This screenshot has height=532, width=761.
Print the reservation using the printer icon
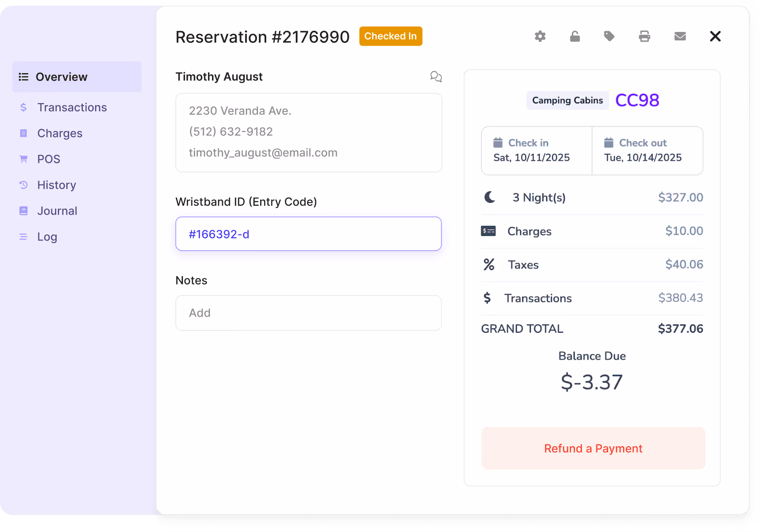[644, 36]
